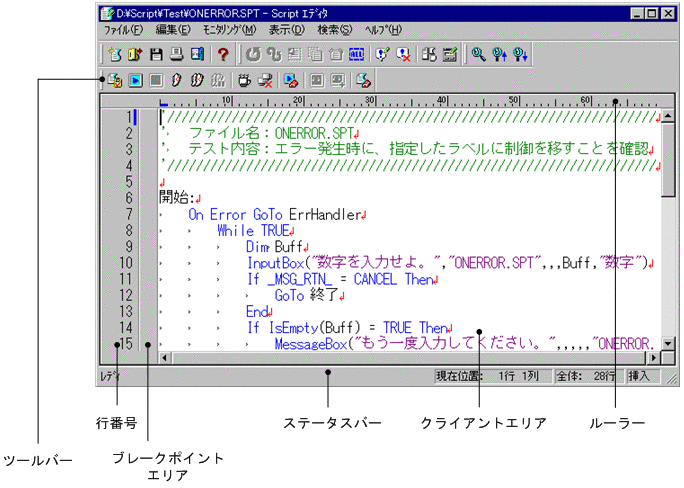Click the vertical scrollbar up arrow
This screenshot has height=488, width=684.
click(668, 116)
